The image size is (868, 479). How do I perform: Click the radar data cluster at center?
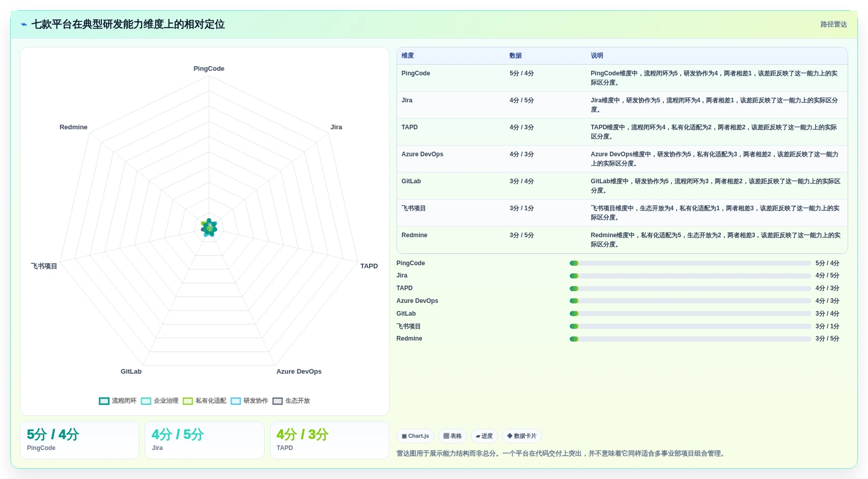coord(209,228)
